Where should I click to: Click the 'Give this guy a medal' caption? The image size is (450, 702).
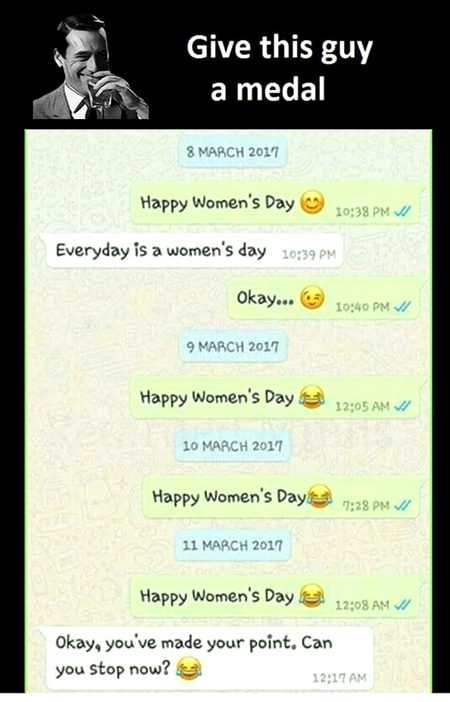279,67
